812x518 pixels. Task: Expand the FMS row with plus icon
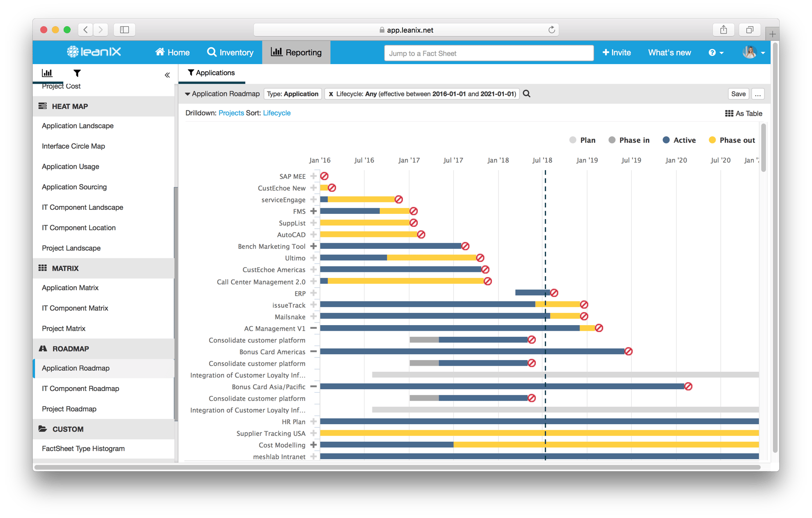[x=313, y=211]
